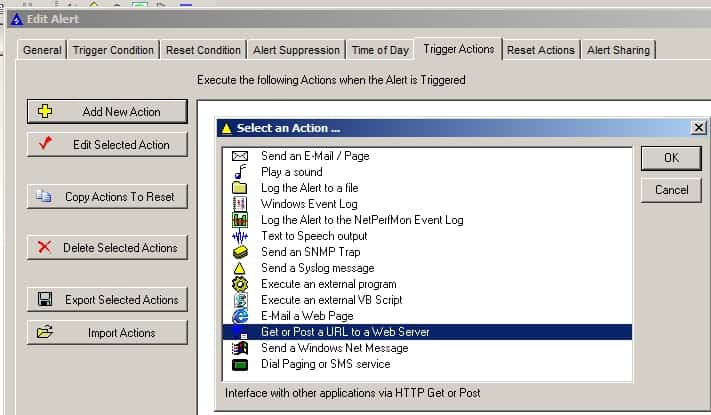Choose Log the Alert to the NetPerfMon Event Log
The width and height of the screenshot is (711, 415).
tap(427, 220)
